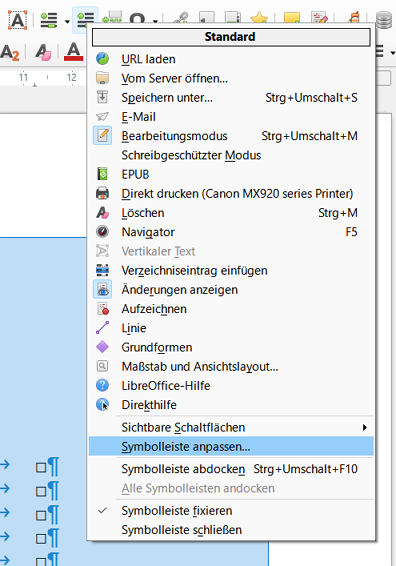
Task: Open dropdown arrow at right toolbar edge
Action: coord(393,53)
